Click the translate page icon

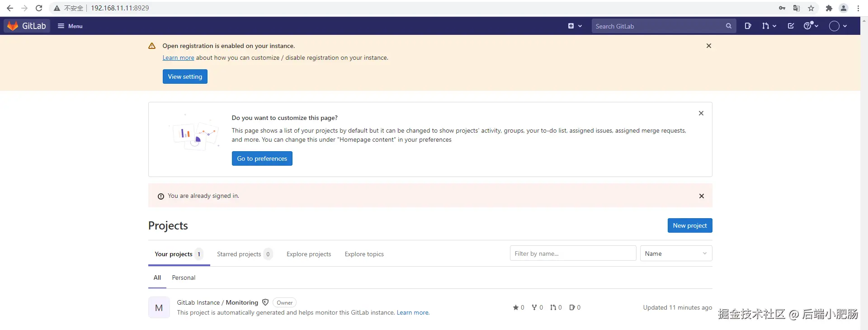point(797,8)
